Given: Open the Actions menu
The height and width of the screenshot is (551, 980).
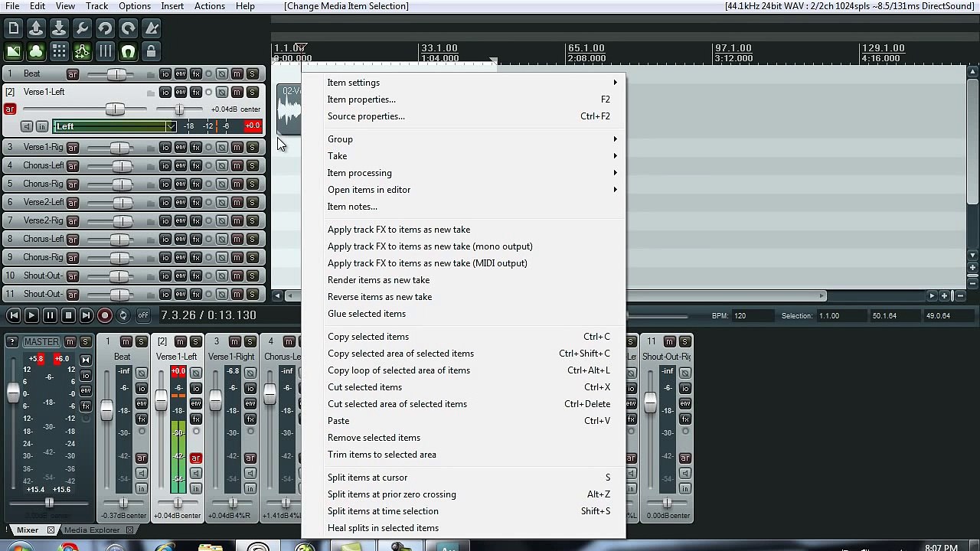Looking at the screenshot, I should click(209, 6).
